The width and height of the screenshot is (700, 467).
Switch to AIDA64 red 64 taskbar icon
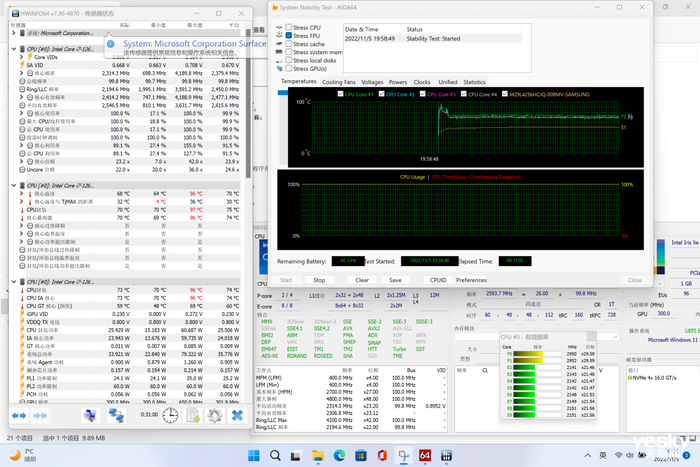pos(425,455)
